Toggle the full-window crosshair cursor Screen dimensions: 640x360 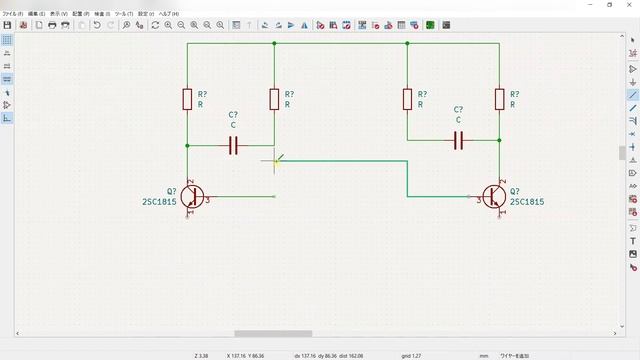(x=7, y=93)
